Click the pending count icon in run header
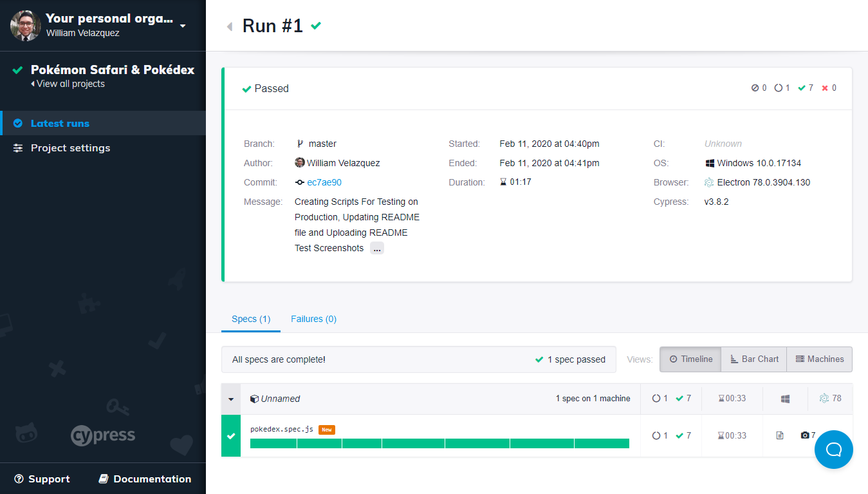The image size is (868, 494). [x=778, y=88]
